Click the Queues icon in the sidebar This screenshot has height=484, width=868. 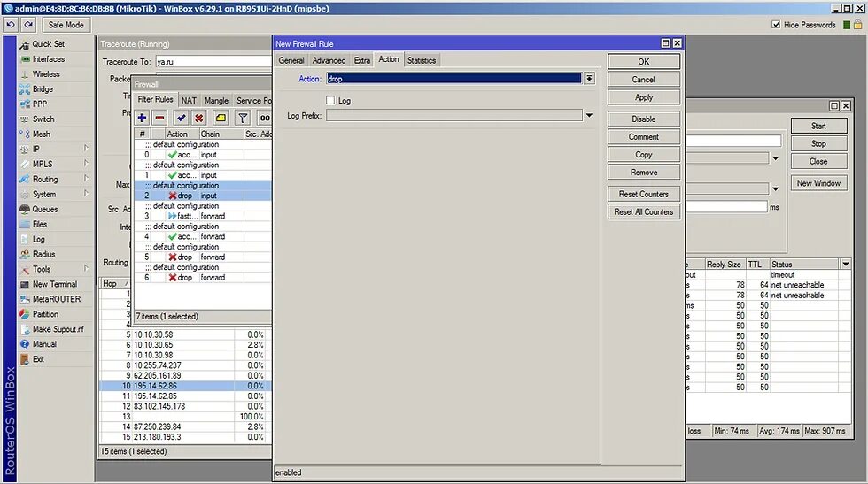(25, 209)
